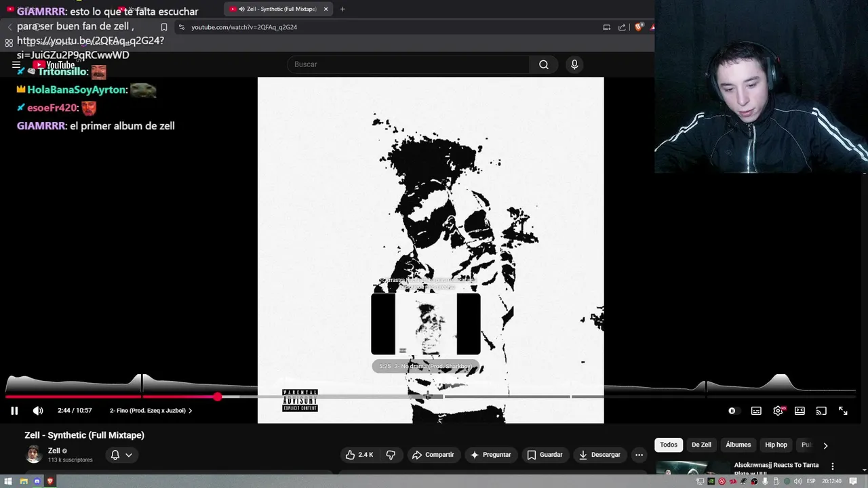Open Brave browser from taskbar
The height and width of the screenshot is (488, 868).
click(x=50, y=481)
